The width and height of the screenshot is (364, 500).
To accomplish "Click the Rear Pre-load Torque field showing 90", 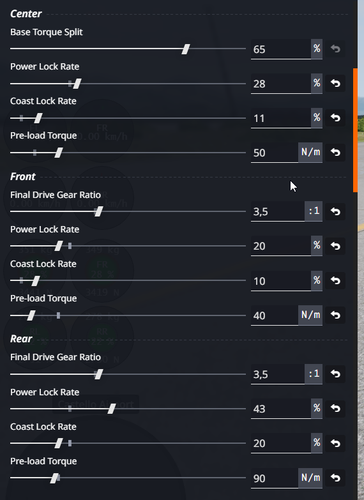I will [274, 478].
